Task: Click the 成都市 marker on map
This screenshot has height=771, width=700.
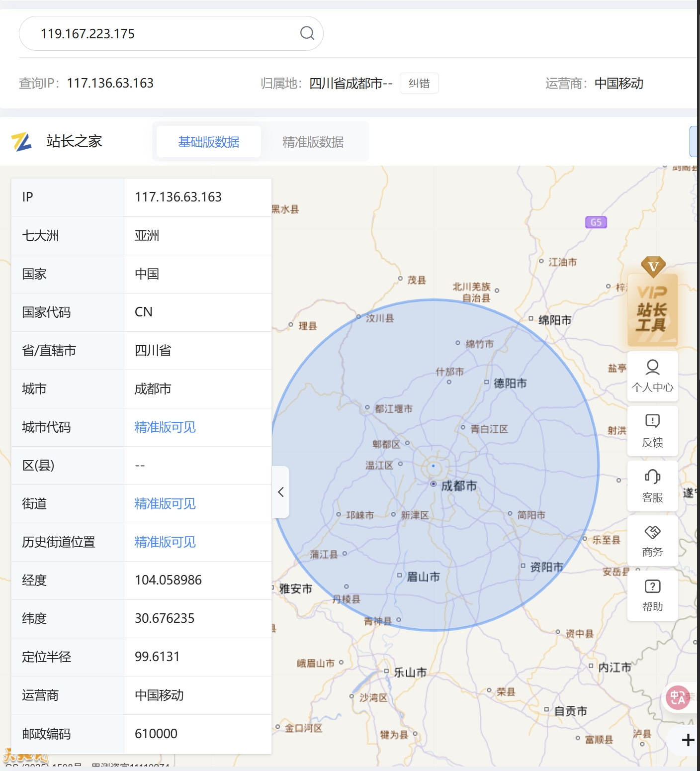Action: pyautogui.click(x=434, y=484)
